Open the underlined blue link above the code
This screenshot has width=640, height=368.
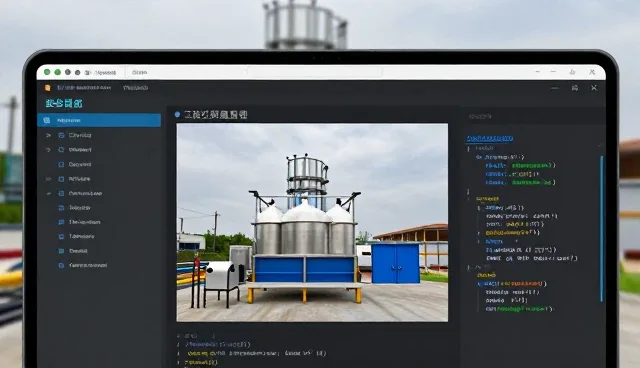(490, 139)
